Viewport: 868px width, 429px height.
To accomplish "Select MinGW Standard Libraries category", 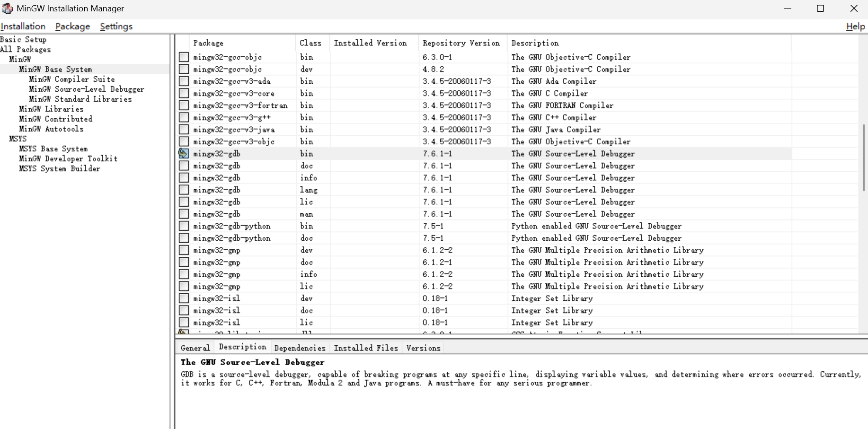I will tap(80, 99).
